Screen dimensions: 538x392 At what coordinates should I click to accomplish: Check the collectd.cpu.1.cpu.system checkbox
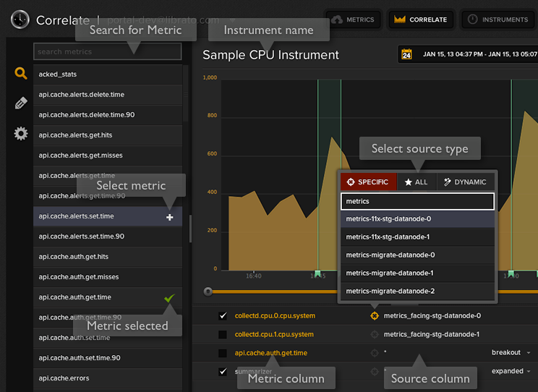pyautogui.click(x=223, y=334)
